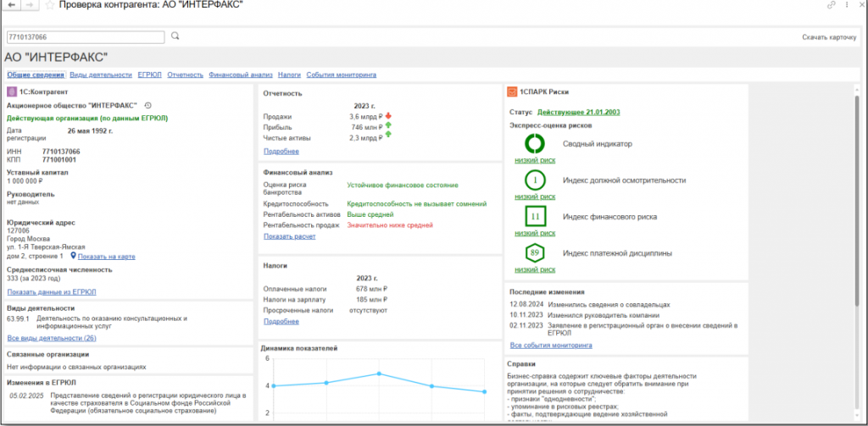Click the green up arrow beside Прибыль
The height and width of the screenshot is (426, 868).
pyautogui.click(x=388, y=125)
